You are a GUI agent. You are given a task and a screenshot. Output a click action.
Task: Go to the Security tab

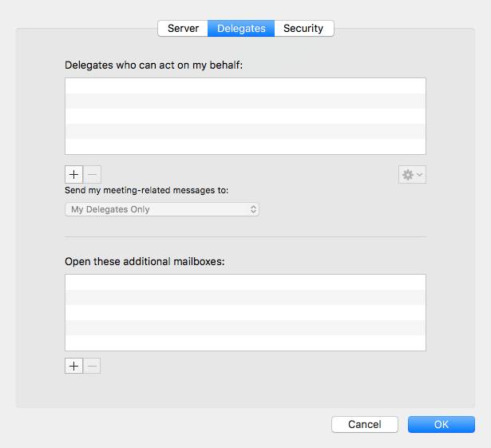tap(303, 28)
